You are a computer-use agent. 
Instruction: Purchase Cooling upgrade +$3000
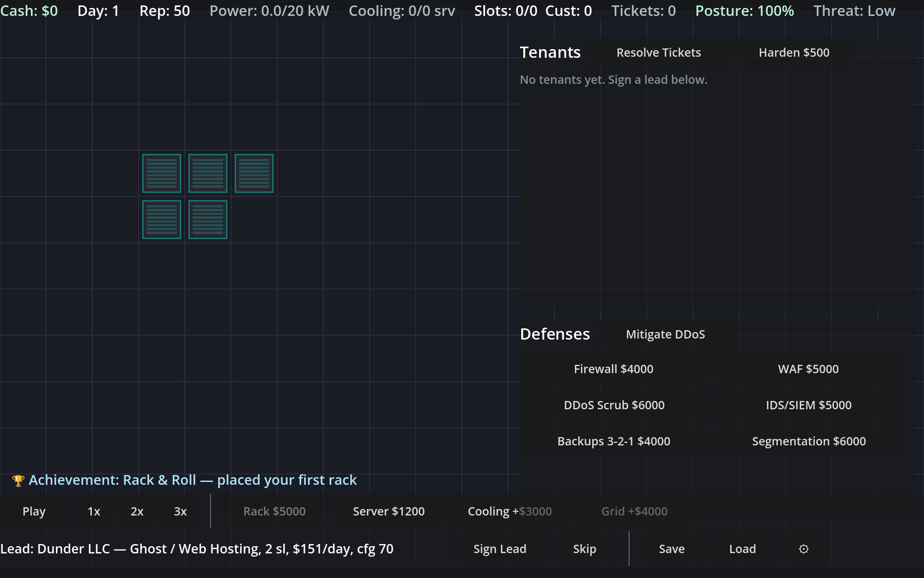510,512
